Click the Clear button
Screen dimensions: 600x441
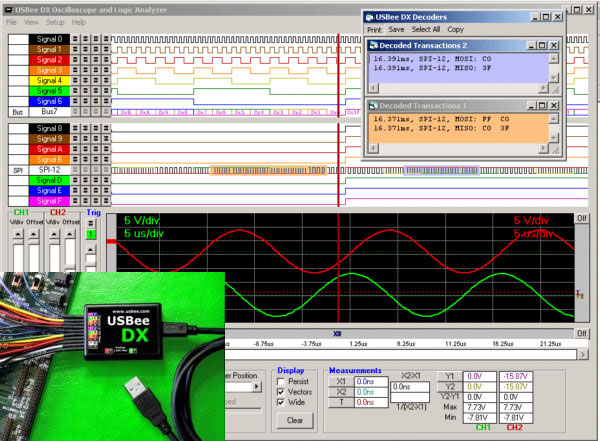point(295,420)
